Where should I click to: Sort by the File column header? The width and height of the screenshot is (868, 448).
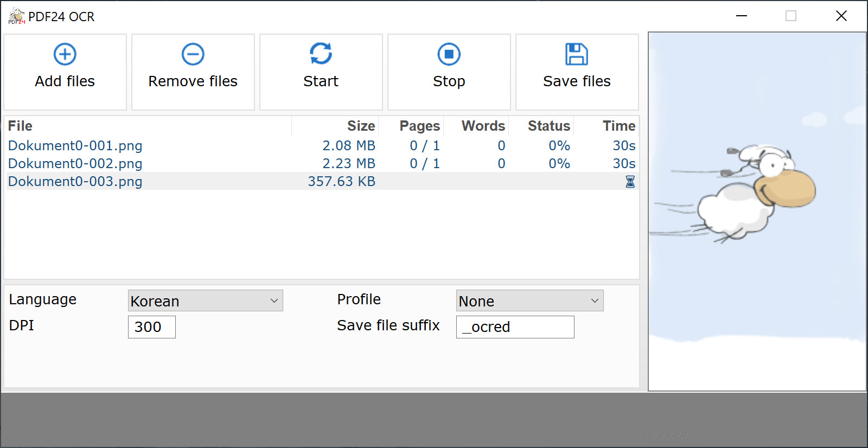pyautogui.click(x=148, y=126)
